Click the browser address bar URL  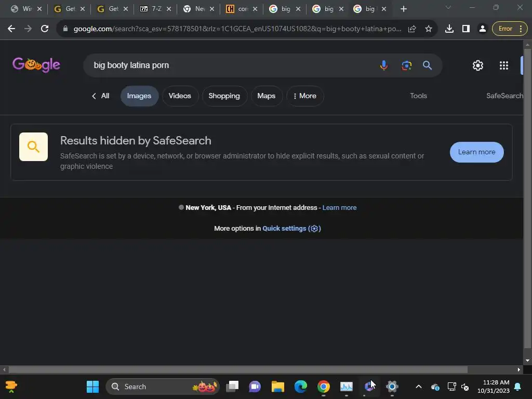tap(237, 29)
